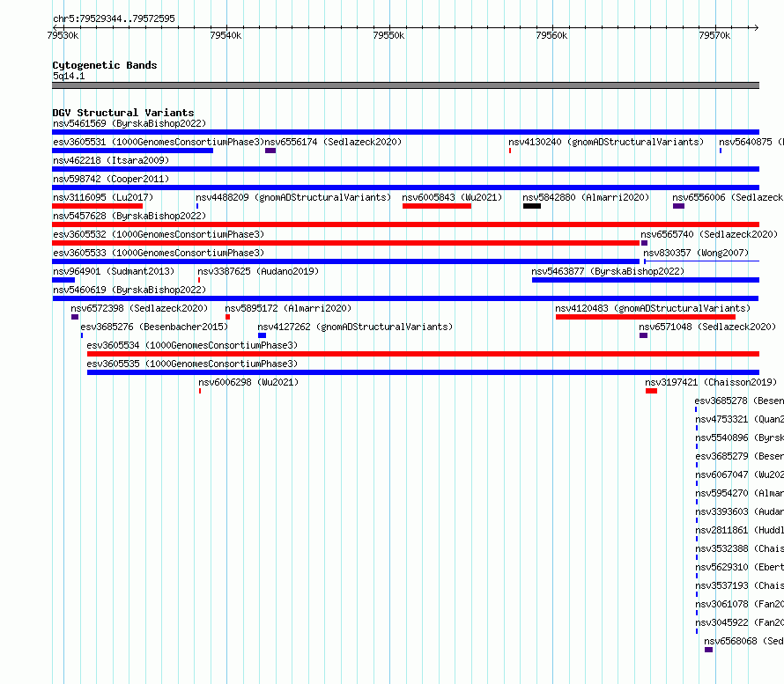Click the nsv3116095 (Lu2017) label
The height and width of the screenshot is (684, 784).
point(103,197)
